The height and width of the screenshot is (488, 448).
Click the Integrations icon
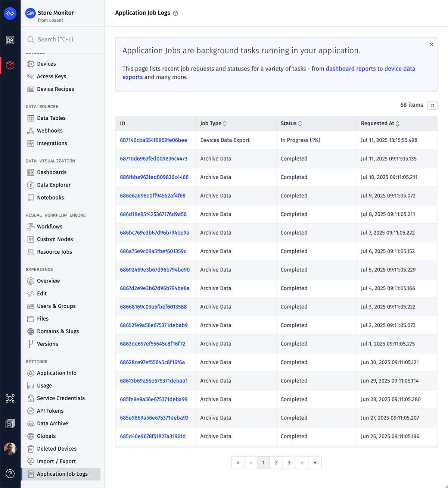[x=31, y=143]
